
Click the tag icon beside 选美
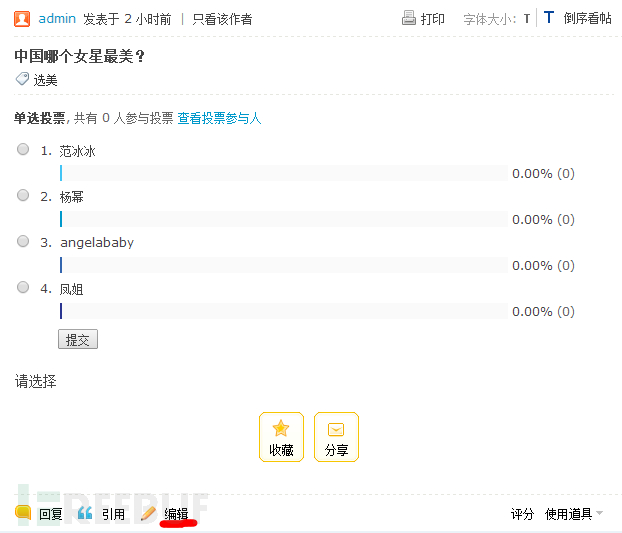tap(22, 79)
